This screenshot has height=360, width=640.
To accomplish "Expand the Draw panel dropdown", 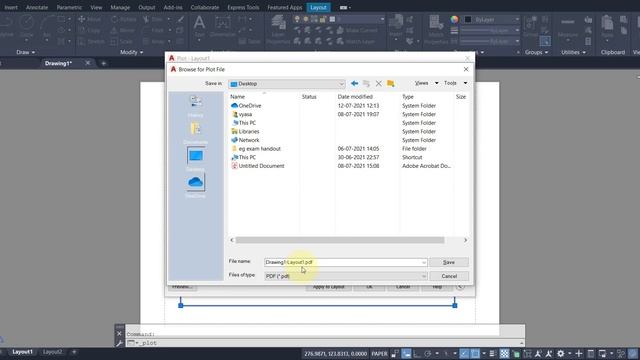I will [x=26, y=52].
